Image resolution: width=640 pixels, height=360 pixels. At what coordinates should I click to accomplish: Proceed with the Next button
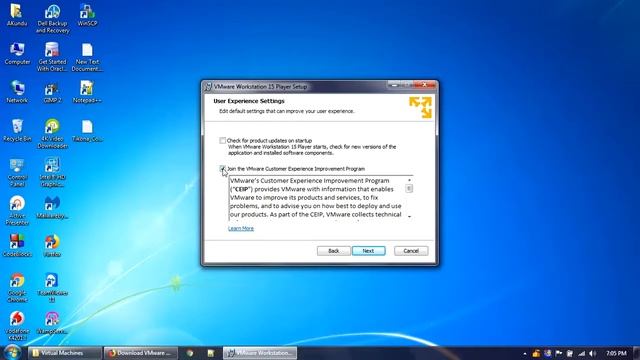click(x=369, y=251)
